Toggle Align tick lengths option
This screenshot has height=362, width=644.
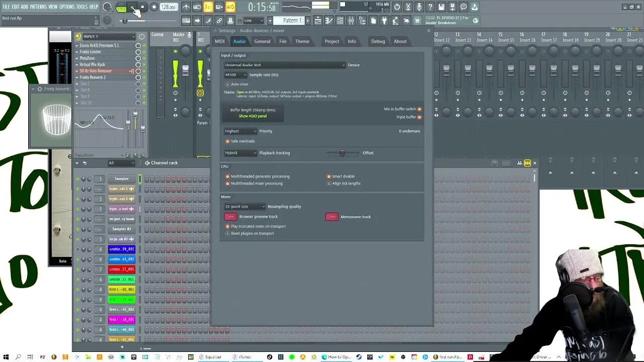pyautogui.click(x=329, y=184)
